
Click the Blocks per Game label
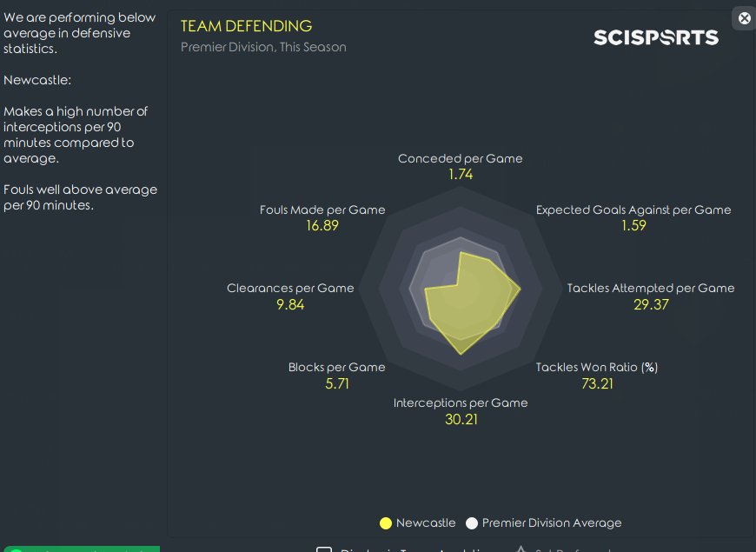click(x=336, y=367)
